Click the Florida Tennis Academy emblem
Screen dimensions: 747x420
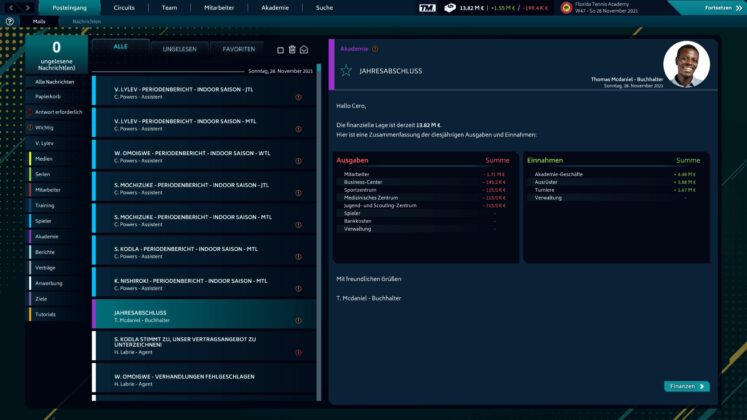click(566, 8)
